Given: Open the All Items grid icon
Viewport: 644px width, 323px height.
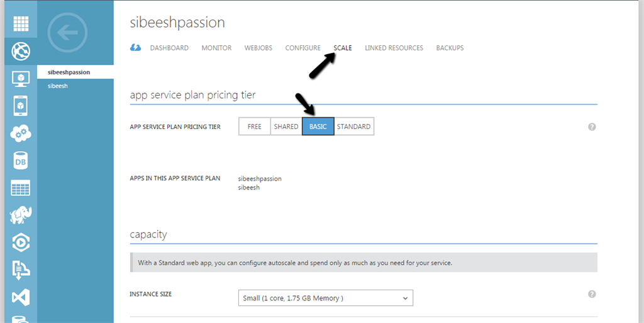Looking at the screenshot, I should point(21,23).
